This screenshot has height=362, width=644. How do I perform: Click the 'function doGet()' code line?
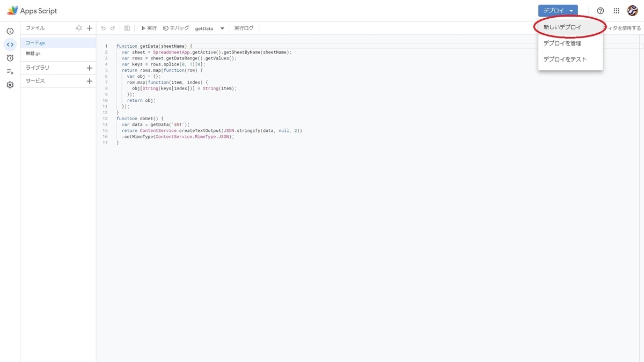click(140, 119)
